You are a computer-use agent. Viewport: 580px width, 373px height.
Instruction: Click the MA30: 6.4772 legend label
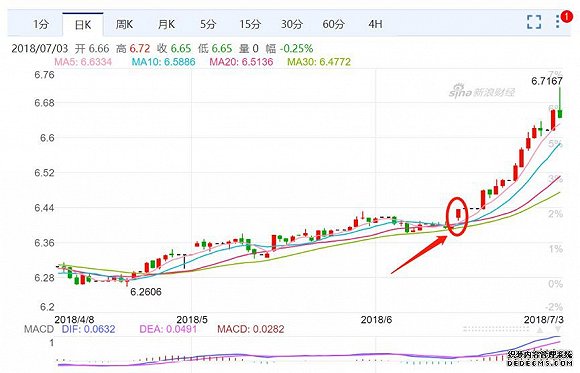point(319,61)
